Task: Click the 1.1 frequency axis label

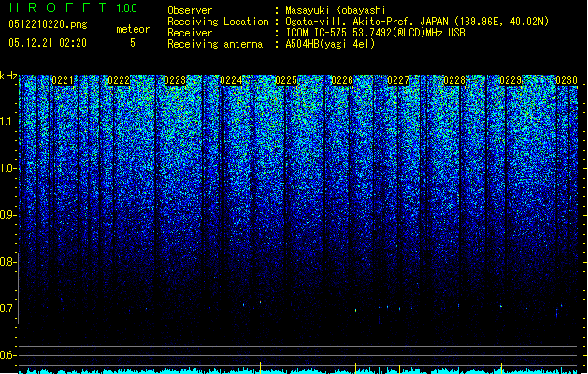Action: [8, 122]
